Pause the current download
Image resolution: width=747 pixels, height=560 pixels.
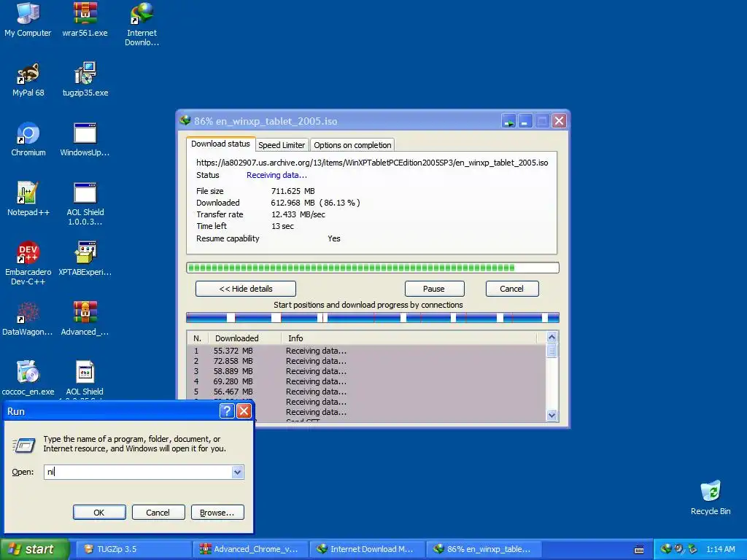click(434, 289)
